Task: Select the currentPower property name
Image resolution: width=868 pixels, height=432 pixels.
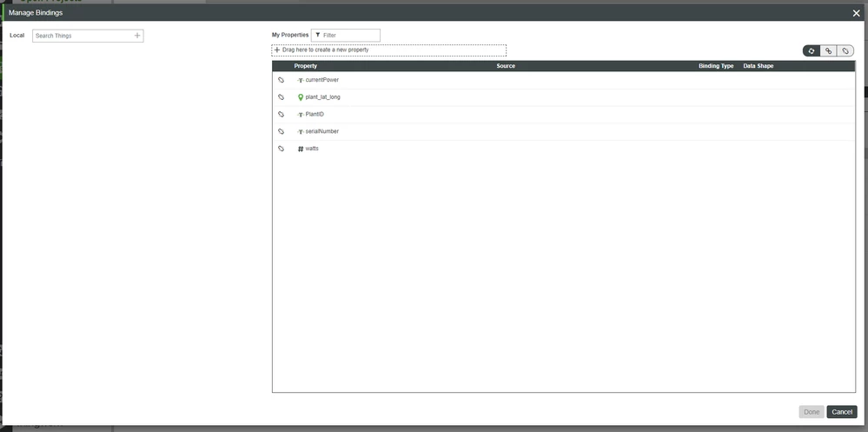Action: 322,80
